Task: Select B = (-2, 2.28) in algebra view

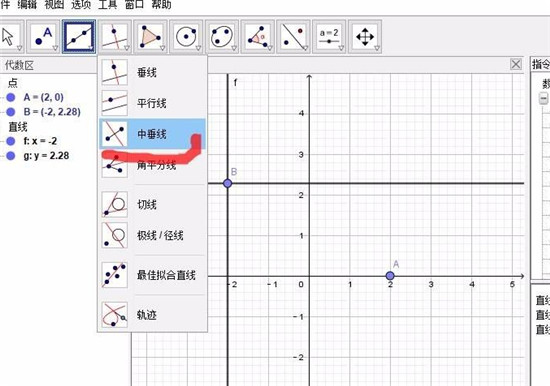Action: click(52, 112)
